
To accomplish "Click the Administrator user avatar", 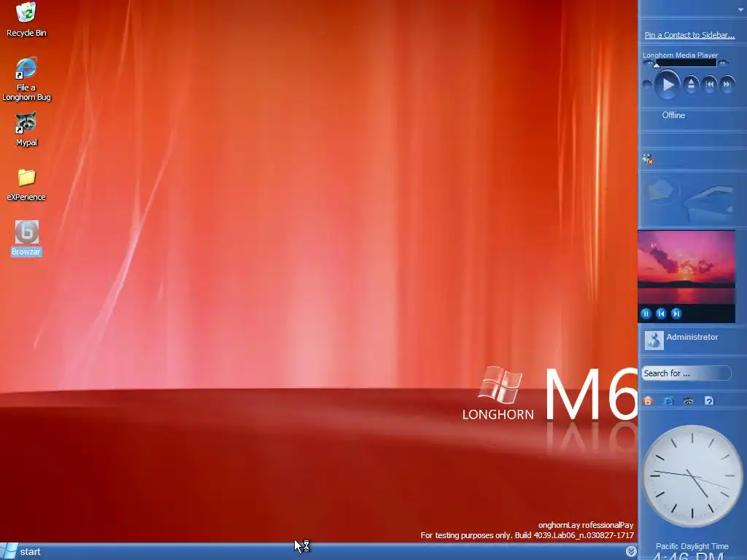I will point(654,340).
